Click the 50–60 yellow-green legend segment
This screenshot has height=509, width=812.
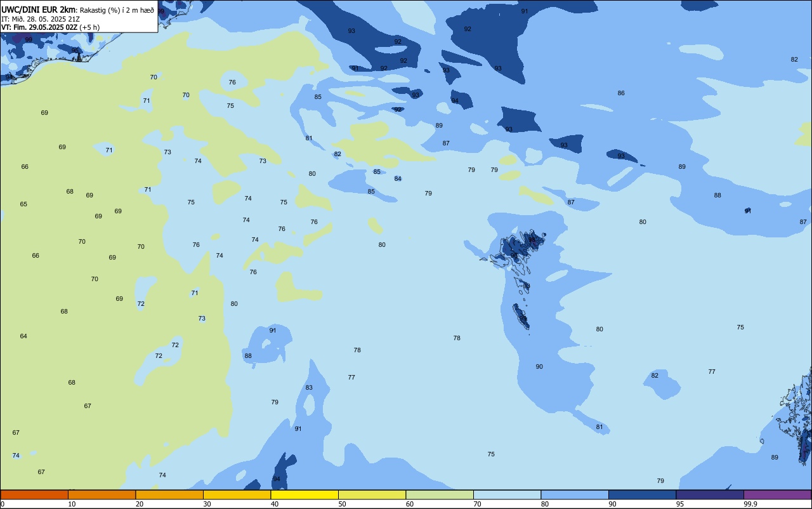[372, 494]
